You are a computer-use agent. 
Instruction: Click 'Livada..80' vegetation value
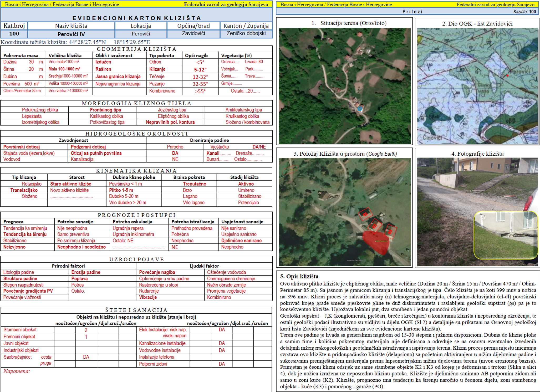254,62
